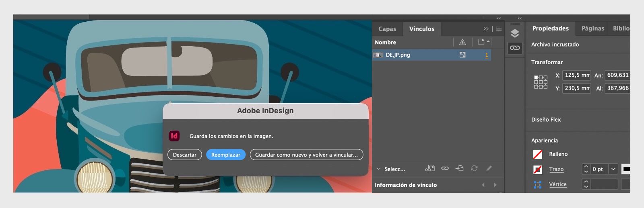Viewport: 644px width, 208px height.
Task: Open the Trazo stroke swatch
Action: tap(538, 169)
